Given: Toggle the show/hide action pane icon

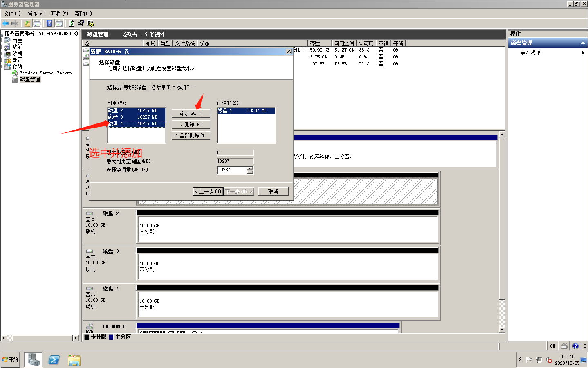Looking at the screenshot, I should [59, 23].
